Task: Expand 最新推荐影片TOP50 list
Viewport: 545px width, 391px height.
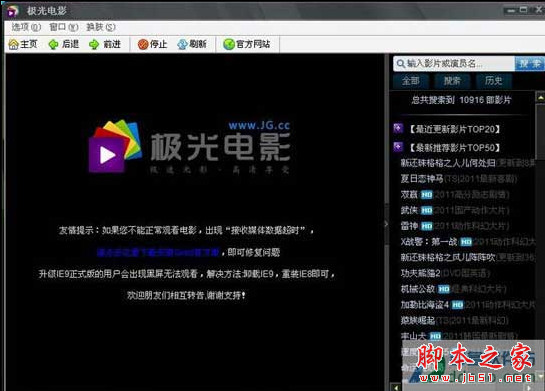Action: 454,148
